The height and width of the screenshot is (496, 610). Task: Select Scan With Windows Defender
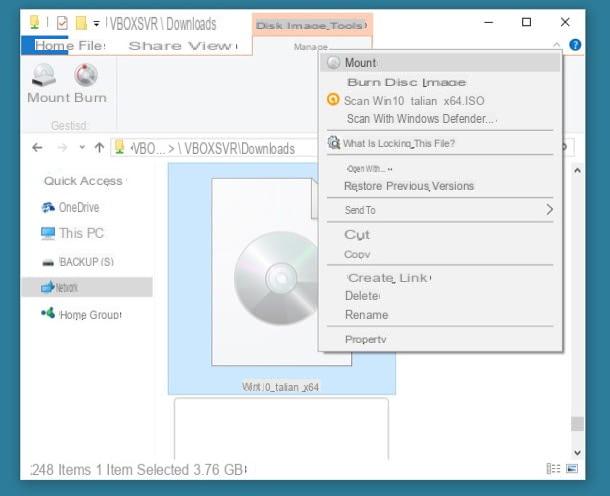coord(440,119)
